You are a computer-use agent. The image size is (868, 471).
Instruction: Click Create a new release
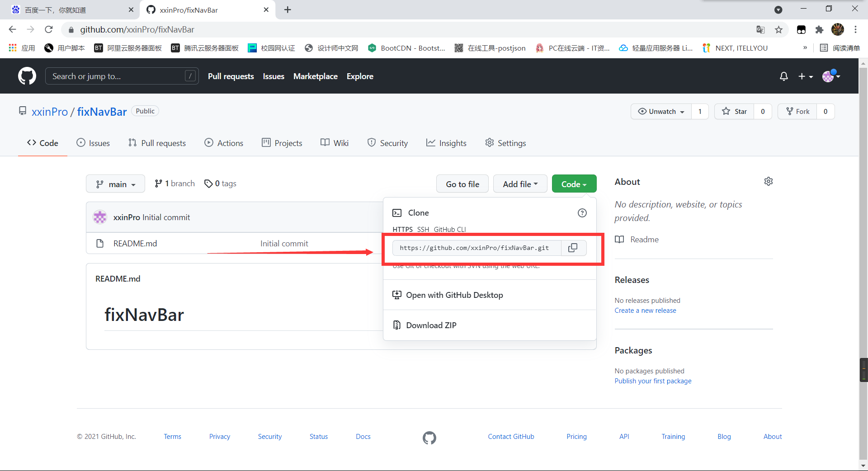(x=645, y=310)
